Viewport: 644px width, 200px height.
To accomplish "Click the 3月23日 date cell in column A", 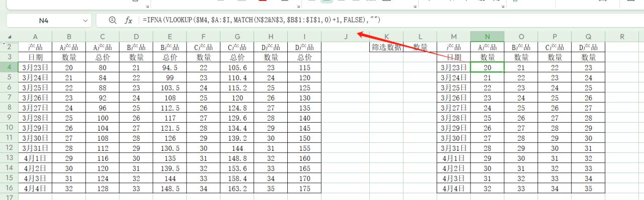I will (x=35, y=67).
